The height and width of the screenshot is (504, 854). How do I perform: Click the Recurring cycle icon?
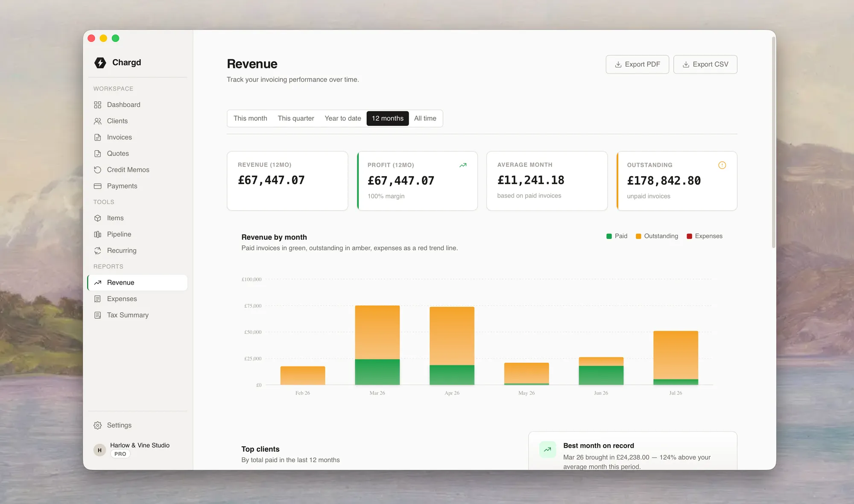[98, 251]
